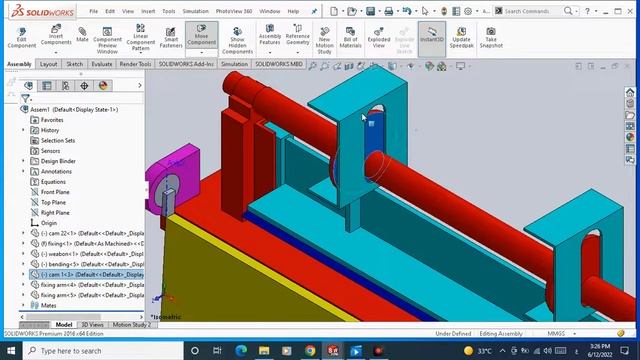Click the Search Commands field
Screen dimensions: 640x360
coord(531,11)
